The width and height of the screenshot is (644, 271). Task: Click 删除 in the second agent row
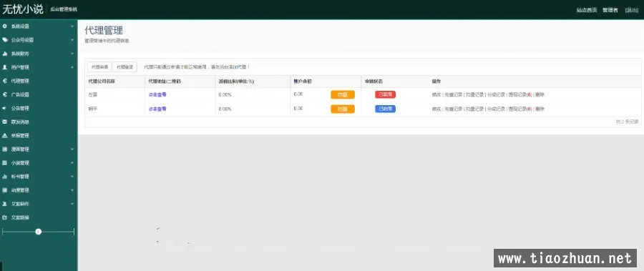(x=540, y=109)
